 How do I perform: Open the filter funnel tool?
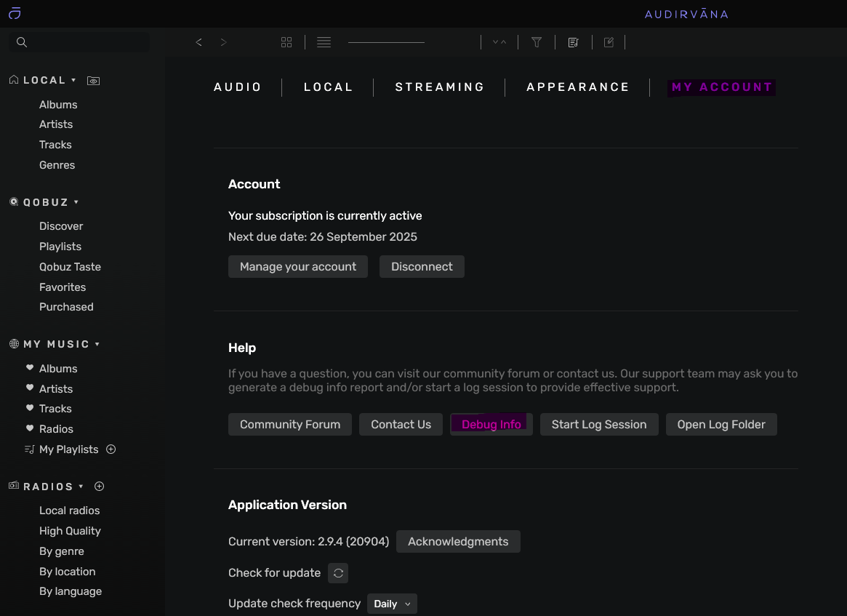click(x=537, y=41)
